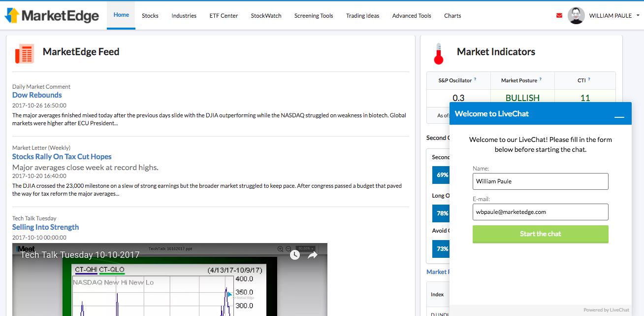This screenshot has height=316, width=644.
Task: Click the MarketEdge Feed newspaper icon
Action: [24, 54]
